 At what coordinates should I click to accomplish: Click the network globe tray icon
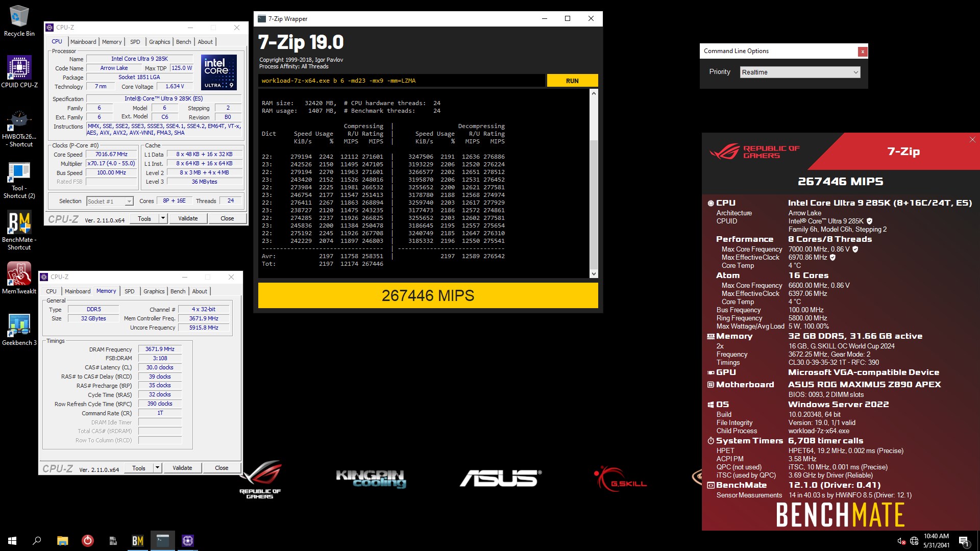pyautogui.click(x=914, y=541)
